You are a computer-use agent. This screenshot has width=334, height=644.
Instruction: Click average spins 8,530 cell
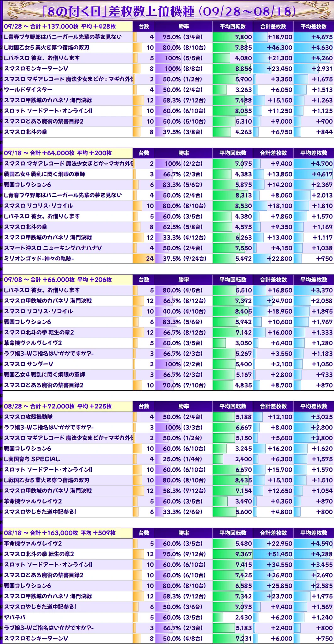[x=233, y=206]
